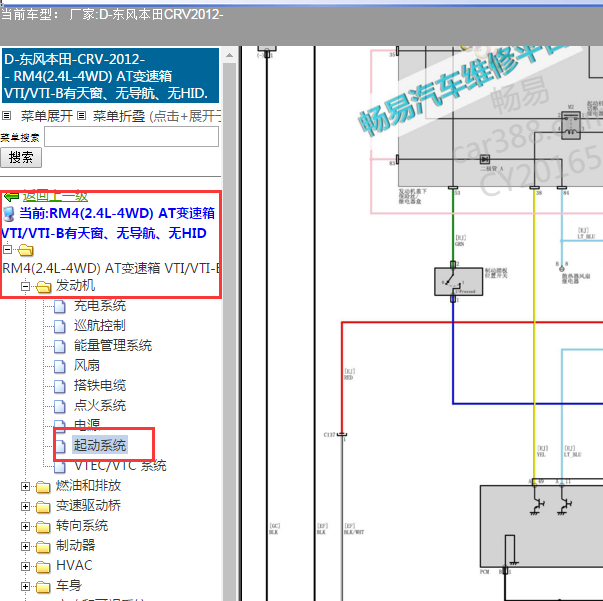This screenshot has height=601, width=603.
Task: Expand the HVAC folder
Action: (25, 566)
